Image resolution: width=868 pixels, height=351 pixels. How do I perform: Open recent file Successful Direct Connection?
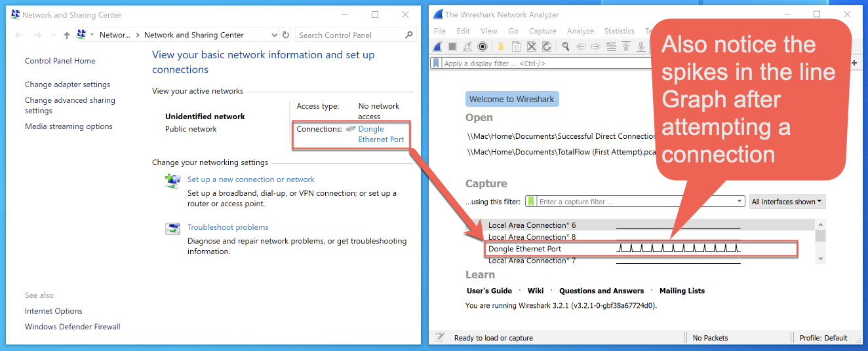point(561,136)
